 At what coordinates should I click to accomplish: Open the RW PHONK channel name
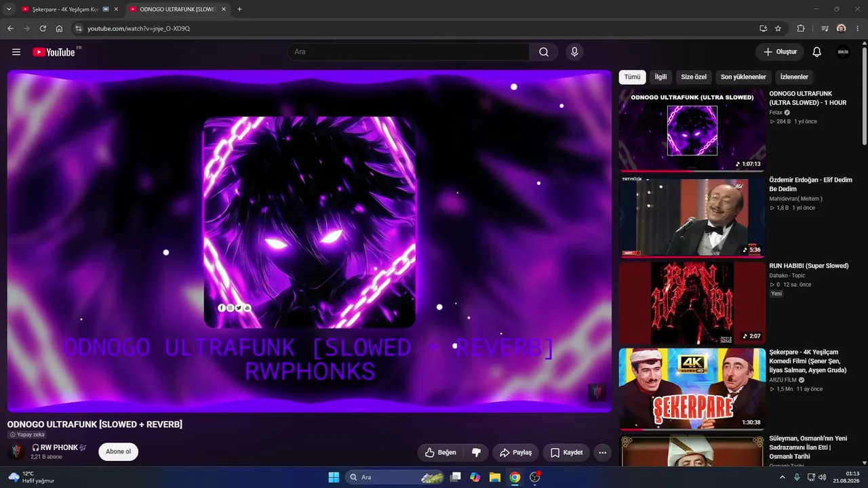pos(59,447)
